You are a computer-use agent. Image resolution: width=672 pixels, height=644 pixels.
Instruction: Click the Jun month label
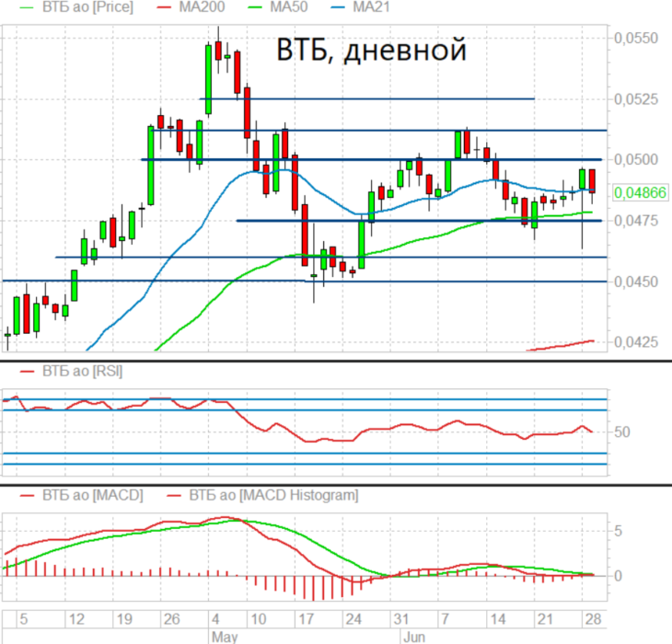[x=414, y=637]
